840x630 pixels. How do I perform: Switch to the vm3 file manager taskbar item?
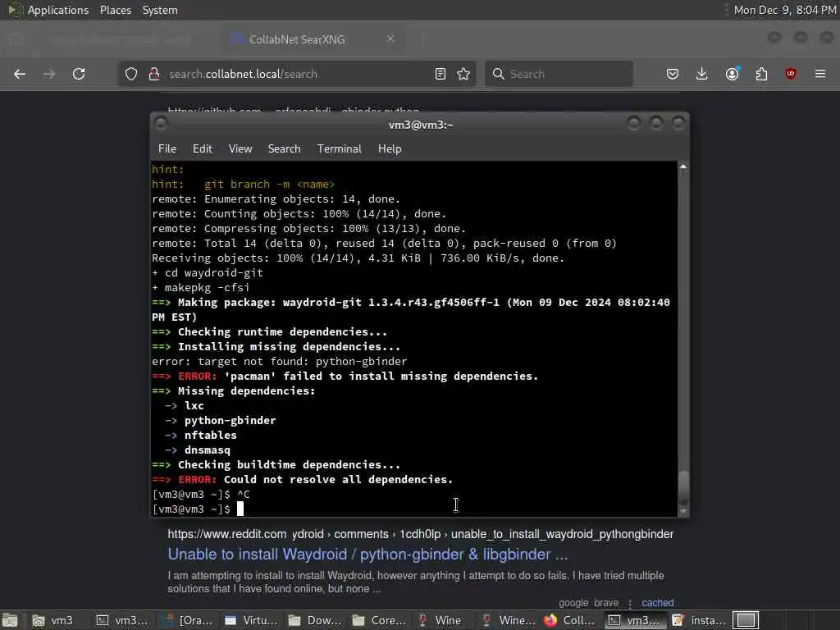[x=53, y=620]
